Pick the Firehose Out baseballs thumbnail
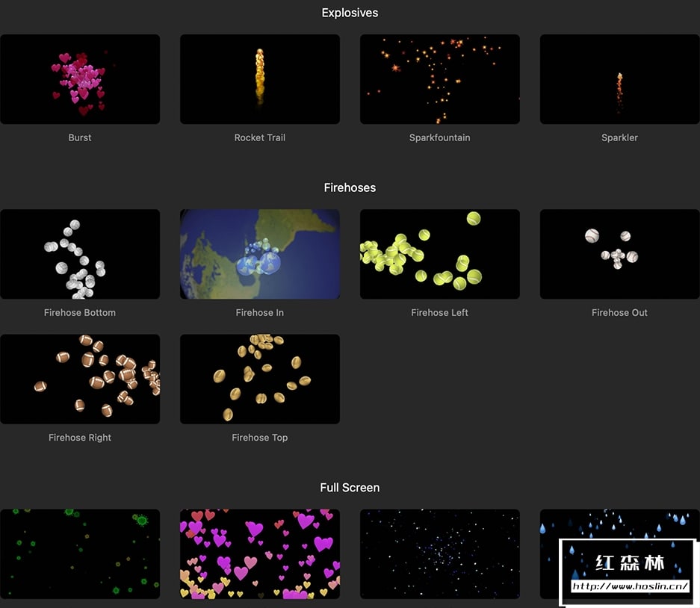 619,254
